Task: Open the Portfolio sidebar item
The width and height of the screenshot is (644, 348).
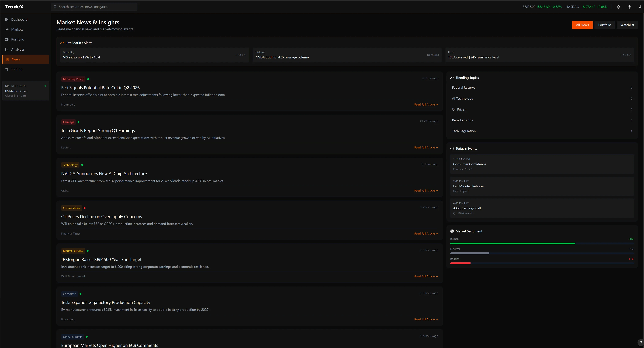Action: pyautogui.click(x=18, y=39)
